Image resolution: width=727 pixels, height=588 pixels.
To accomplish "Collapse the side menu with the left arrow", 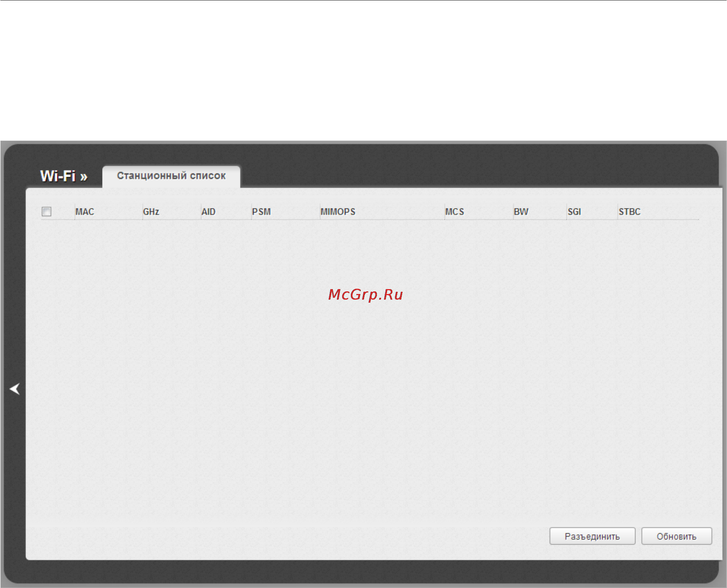I will click(x=15, y=389).
